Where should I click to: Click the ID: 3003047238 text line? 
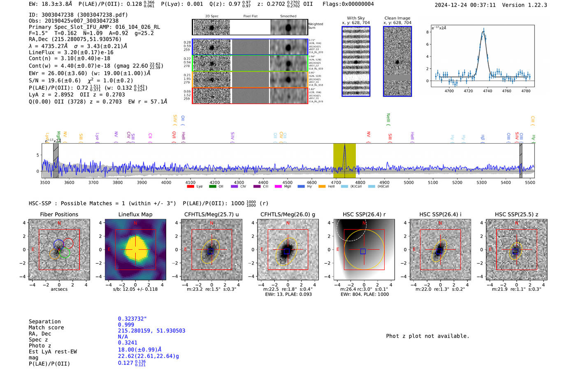[78, 14]
